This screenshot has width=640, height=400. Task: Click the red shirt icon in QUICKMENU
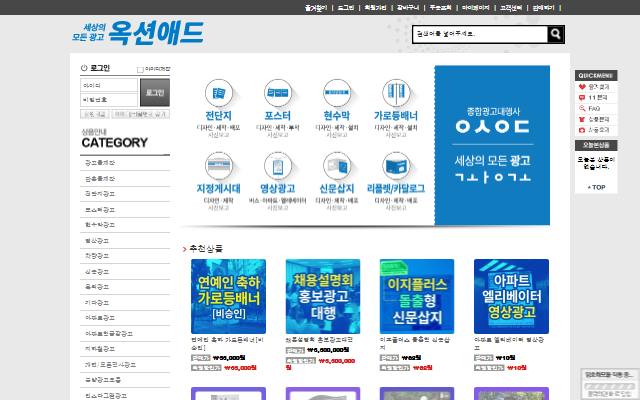[582, 120]
